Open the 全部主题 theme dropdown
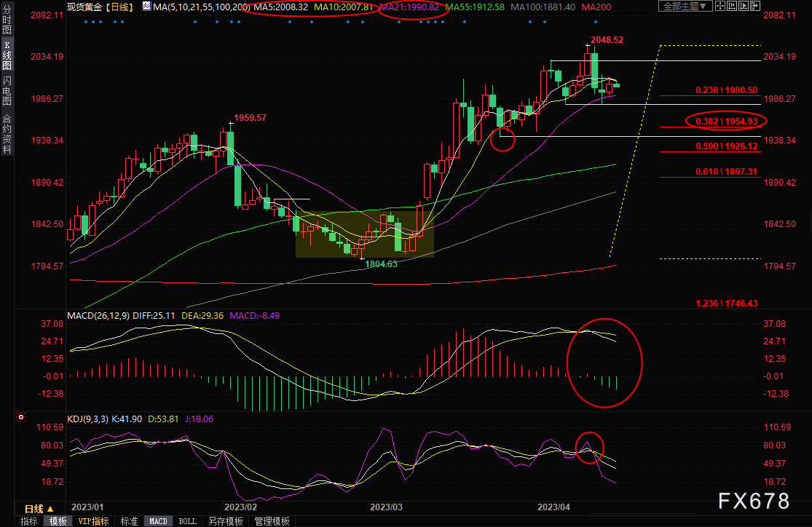The height and width of the screenshot is (527, 812). 685,7
